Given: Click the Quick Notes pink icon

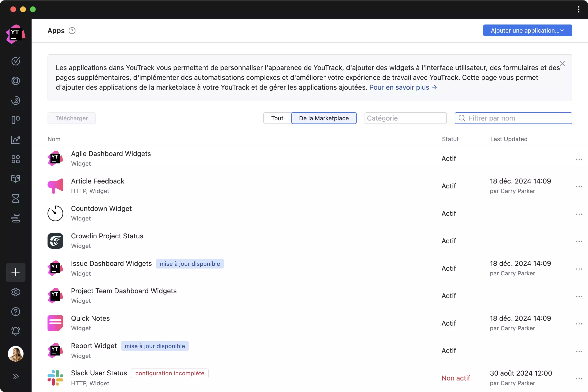Looking at the screenshot, I should click(x=55, y=323).
